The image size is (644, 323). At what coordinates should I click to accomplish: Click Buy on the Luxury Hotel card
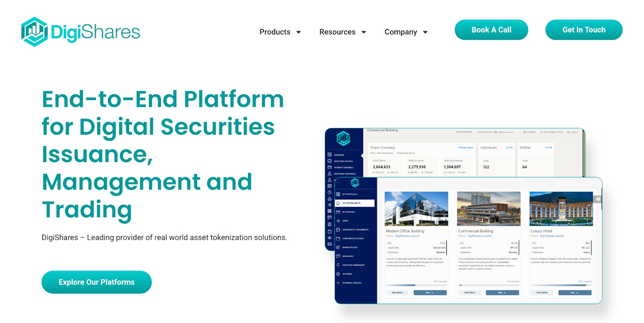pos(575,292)
